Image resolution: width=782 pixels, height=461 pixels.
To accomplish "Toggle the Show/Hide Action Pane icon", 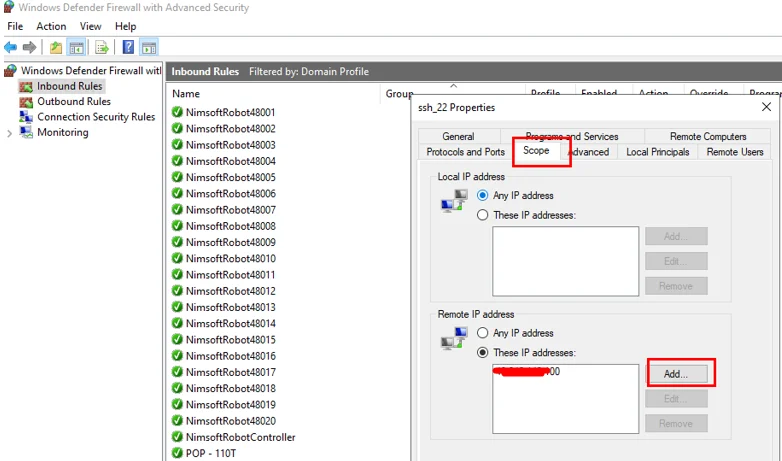I will [149, 47].
